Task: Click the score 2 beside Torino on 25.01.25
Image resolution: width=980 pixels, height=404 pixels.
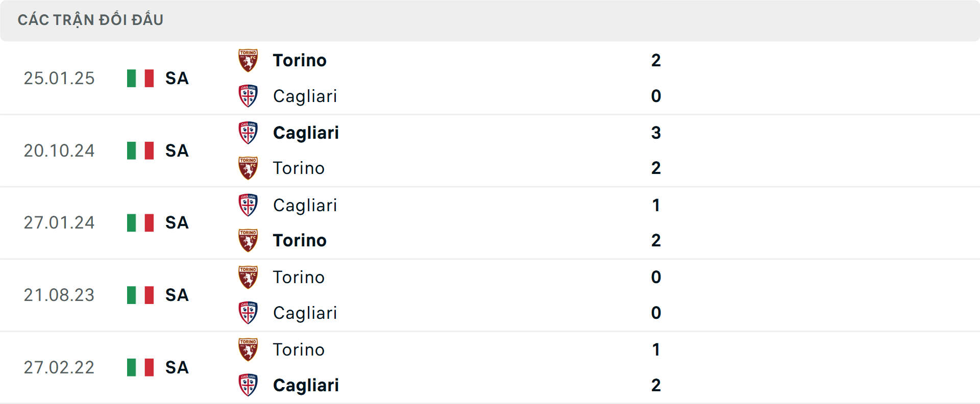Action: click(x=656, y=60)
